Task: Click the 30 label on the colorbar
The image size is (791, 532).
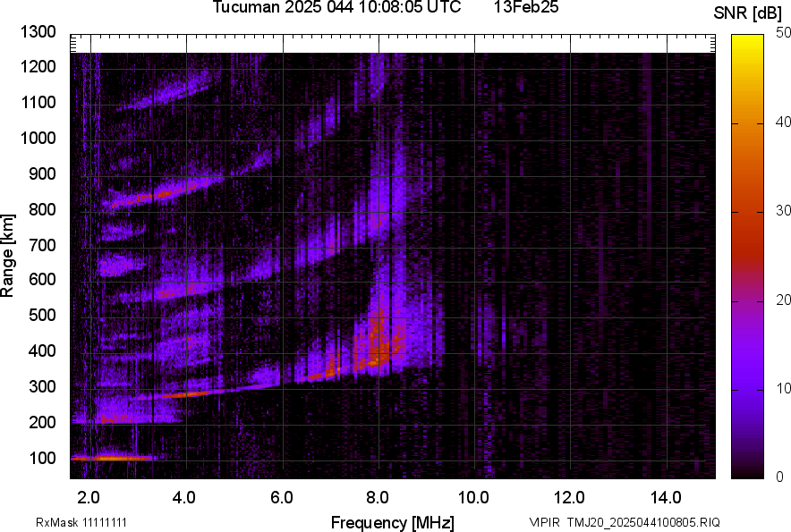Action: [784, 211]
